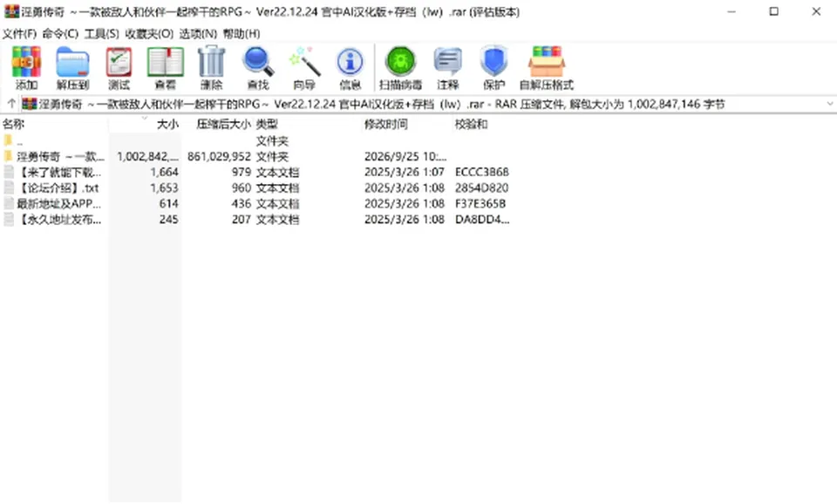Click the 删除 (Delete) trash icon
This screenshot has width=837, height=504.
pos(211,62)
